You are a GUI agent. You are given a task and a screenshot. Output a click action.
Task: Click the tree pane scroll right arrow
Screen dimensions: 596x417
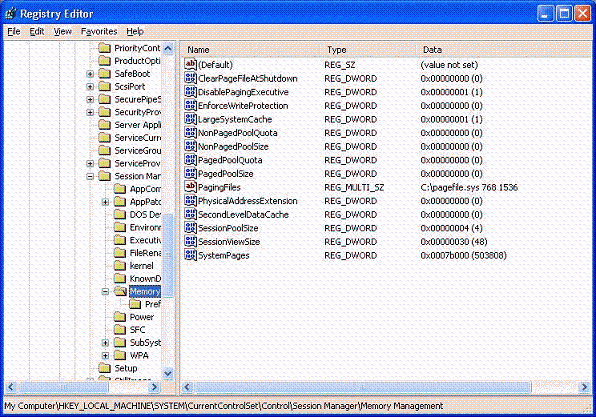pyautogui.click(x=154, y=387)
